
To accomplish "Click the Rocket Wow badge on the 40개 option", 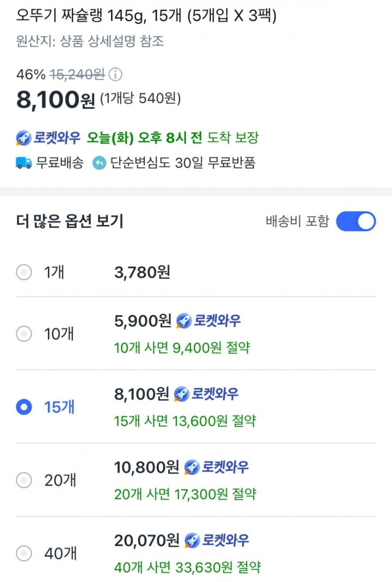I will (216, 541).
